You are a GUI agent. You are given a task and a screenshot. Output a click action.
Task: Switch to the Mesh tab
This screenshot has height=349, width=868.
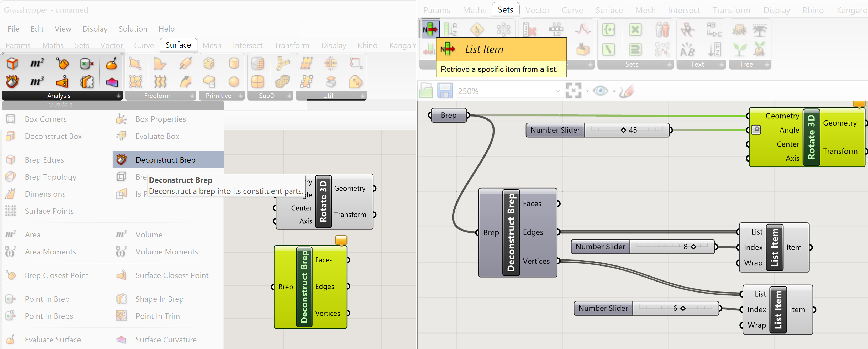212,45
